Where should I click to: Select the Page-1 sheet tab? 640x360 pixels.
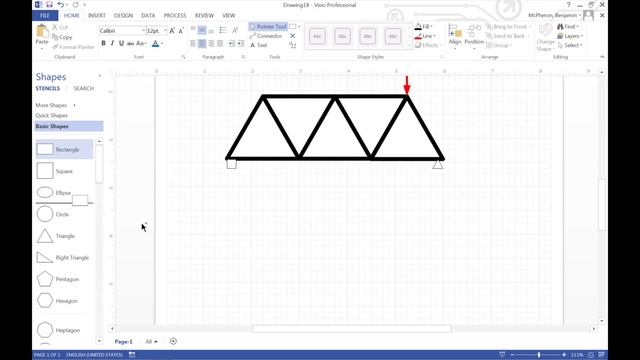pyautogui.click(x=123, y=341)
